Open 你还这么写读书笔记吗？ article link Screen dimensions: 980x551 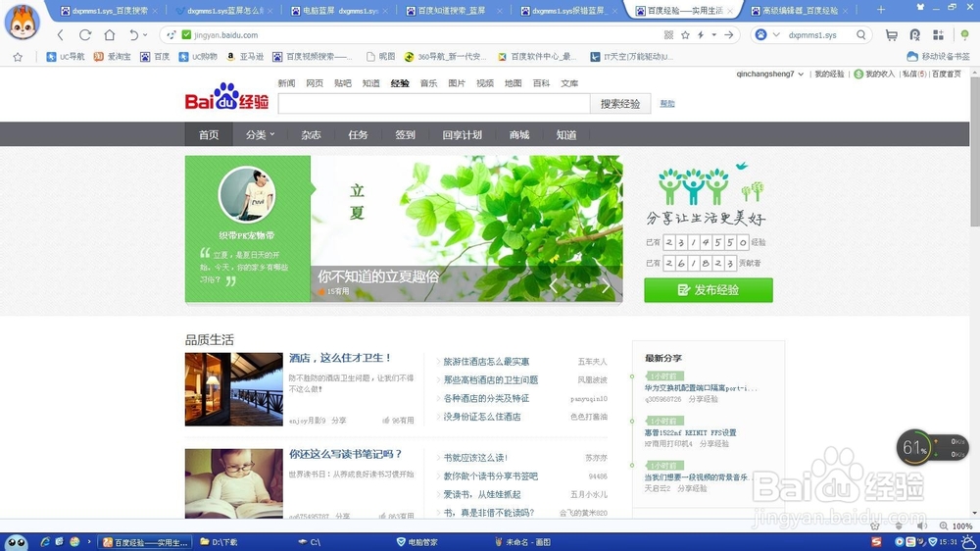(x=346, y=454)
